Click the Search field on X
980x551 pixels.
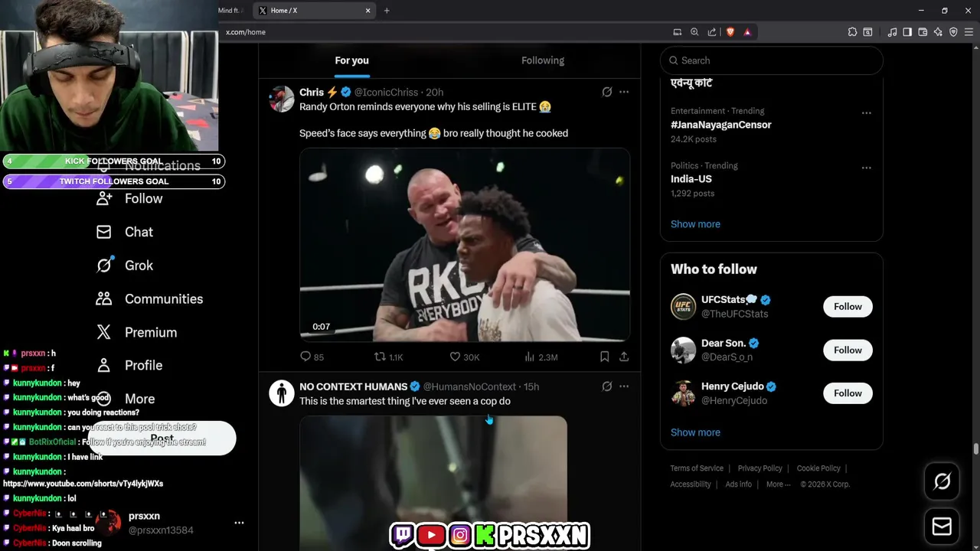click(771, 60)
